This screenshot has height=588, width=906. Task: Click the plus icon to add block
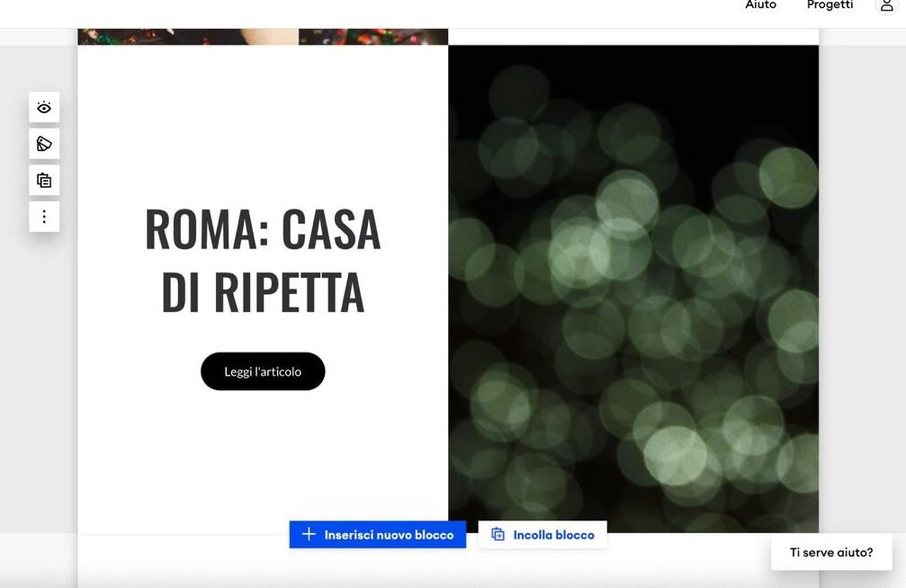click(x=309, y=534)
